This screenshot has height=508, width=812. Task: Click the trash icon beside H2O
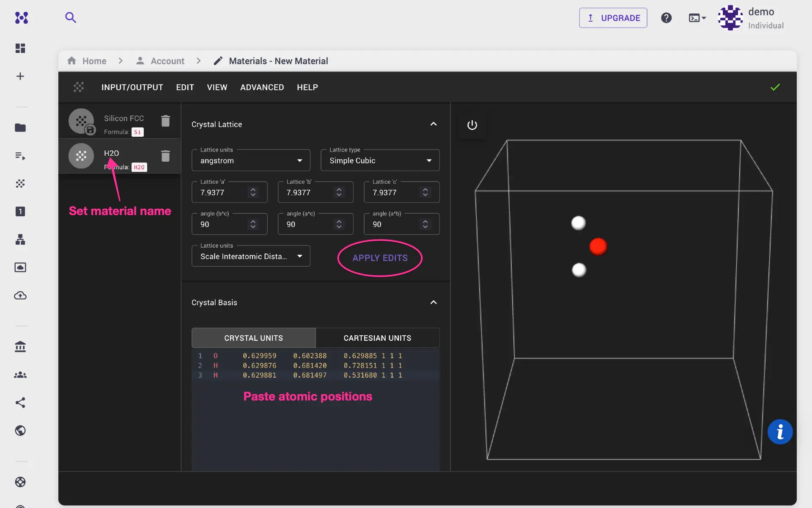pos(165,156)
